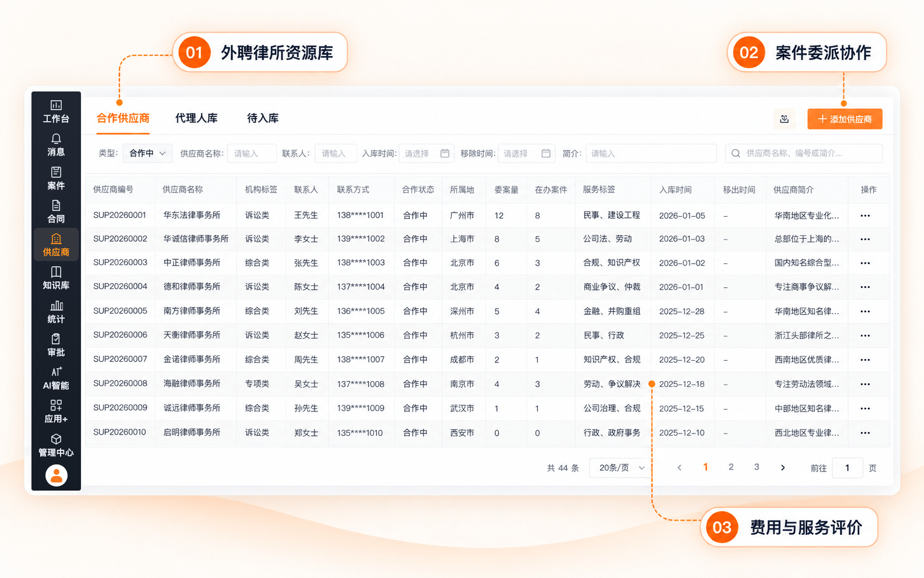Click the 前往 page number input
Screen dimensions: 924x578
pos(847,468)
